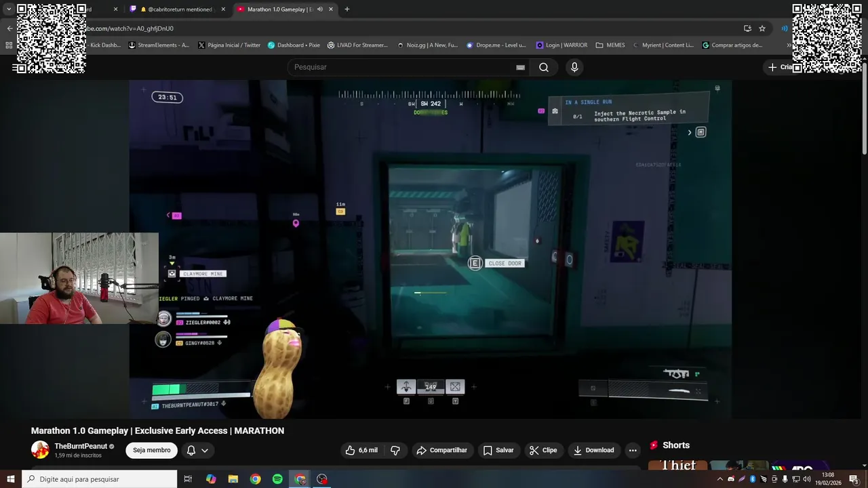Open a new browser tab
This screenshot has height=488, width=868.
pos(347,9)
